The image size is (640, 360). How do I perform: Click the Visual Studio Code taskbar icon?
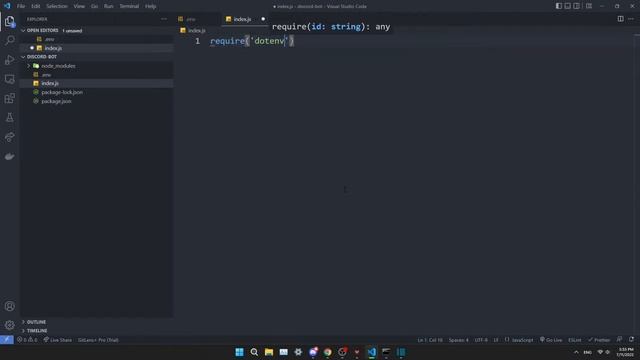[x=372, y=352]
